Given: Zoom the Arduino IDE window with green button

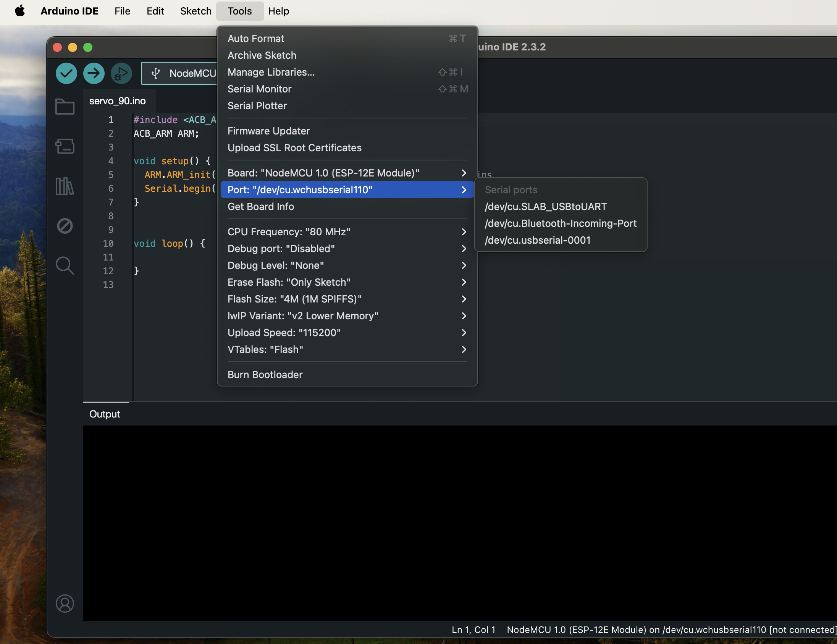Looking at the screenshot, I should click(88, 47).
